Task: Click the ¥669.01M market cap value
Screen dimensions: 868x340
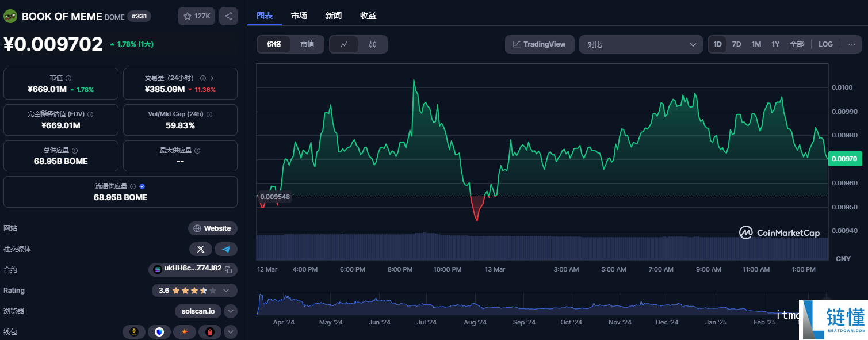Action: 47,89
